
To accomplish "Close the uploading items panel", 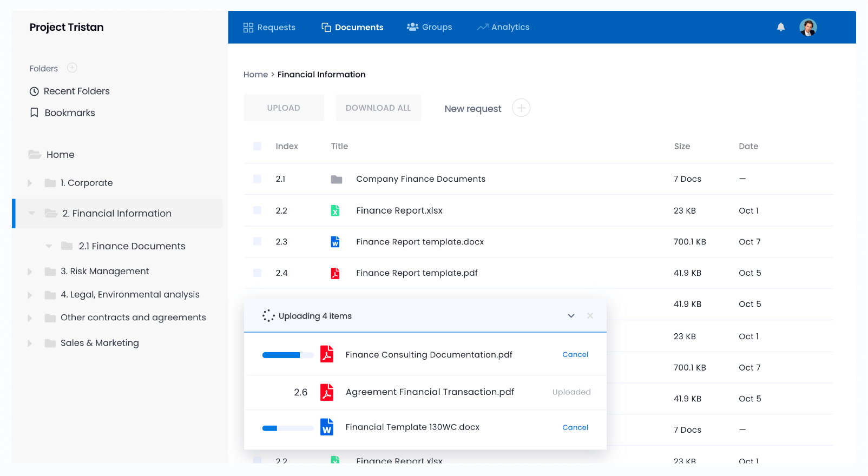I will click(590, 316).
